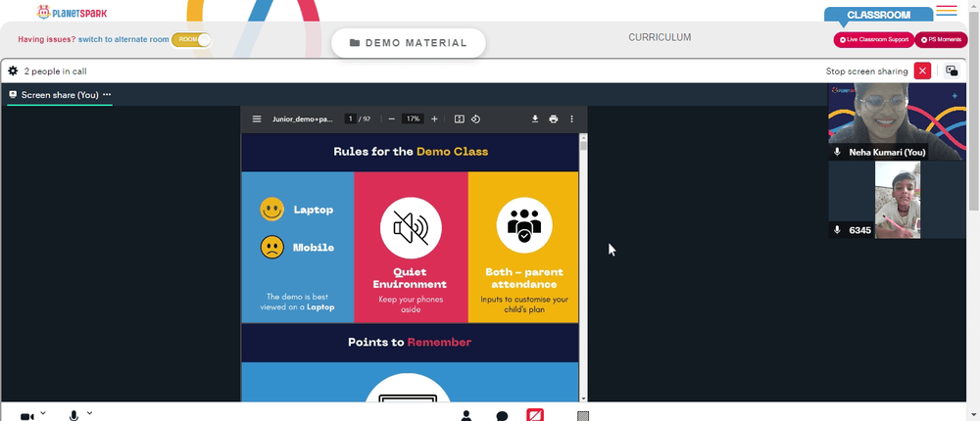Click 'Stop screen sharing' label
980x421 pixels.
click(x=866, y=71)
